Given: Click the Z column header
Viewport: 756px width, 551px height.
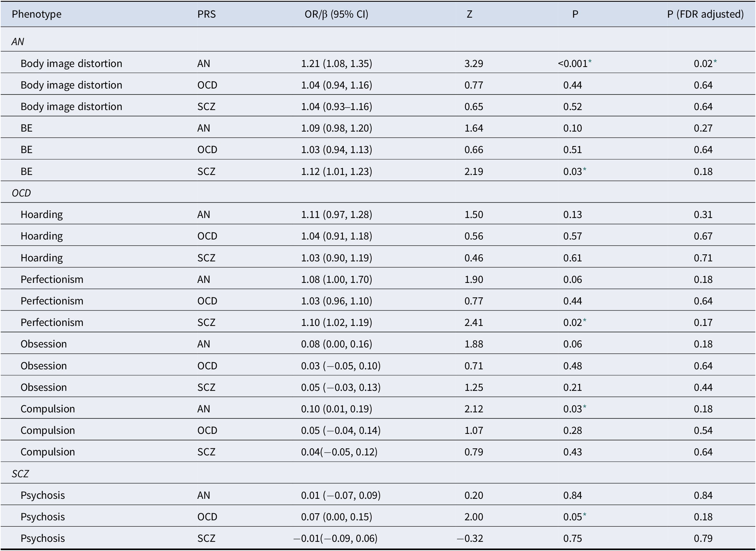Looking at the screenshot, I should 469,14.
